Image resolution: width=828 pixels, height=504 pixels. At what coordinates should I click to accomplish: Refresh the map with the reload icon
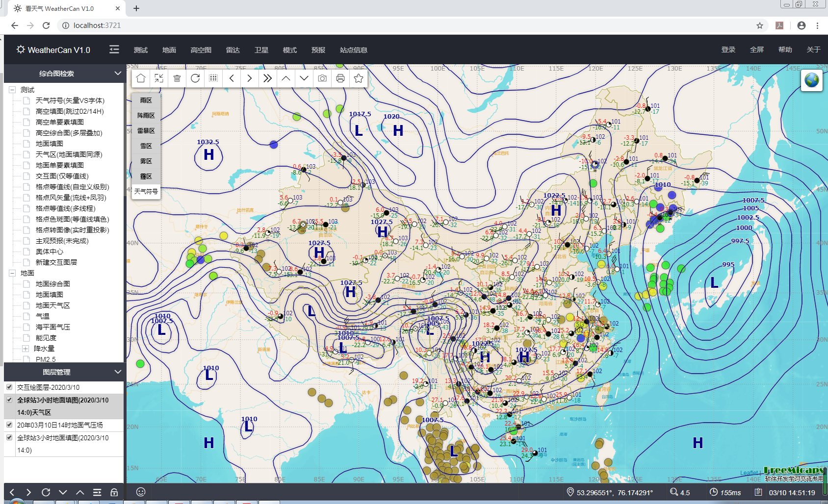tap(195, 78)
